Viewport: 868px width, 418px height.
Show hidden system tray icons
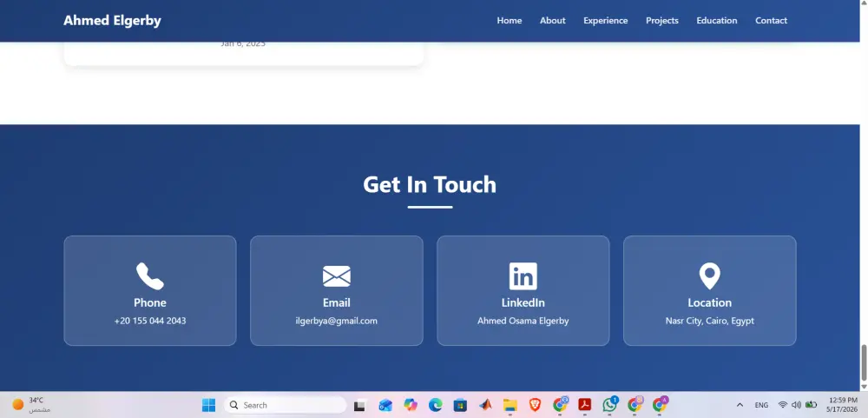point(740,405)
